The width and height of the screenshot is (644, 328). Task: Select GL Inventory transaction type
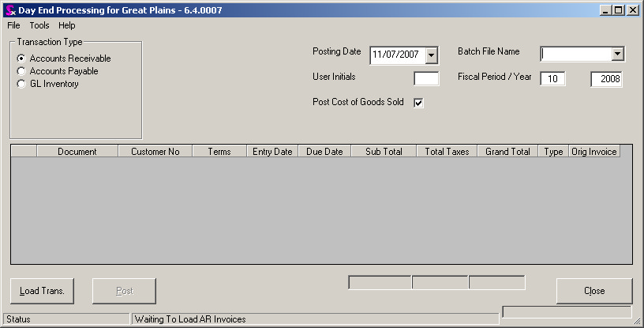coord(21,84)
